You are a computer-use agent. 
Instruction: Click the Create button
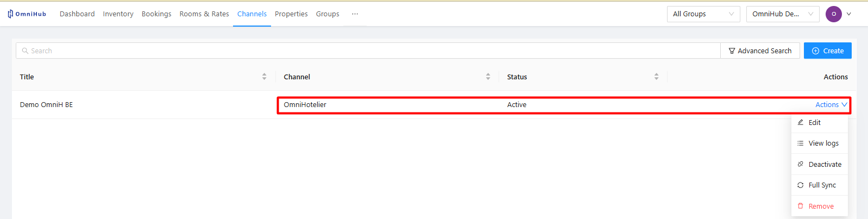click(828, 51)
